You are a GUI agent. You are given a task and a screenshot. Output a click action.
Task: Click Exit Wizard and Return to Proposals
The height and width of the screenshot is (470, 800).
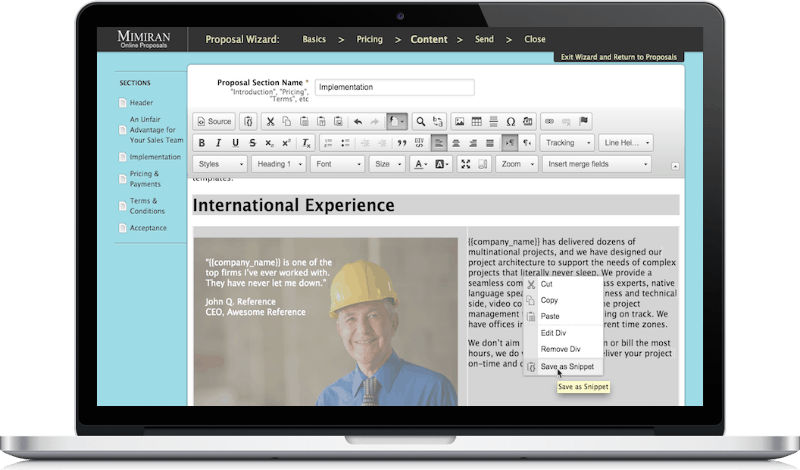point(619,57)
